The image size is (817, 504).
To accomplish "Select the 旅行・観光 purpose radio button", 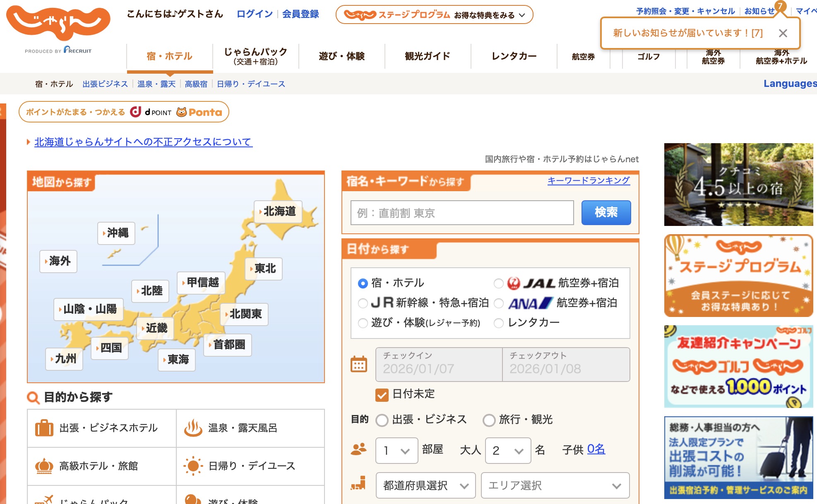I will (x=489, y=420).
